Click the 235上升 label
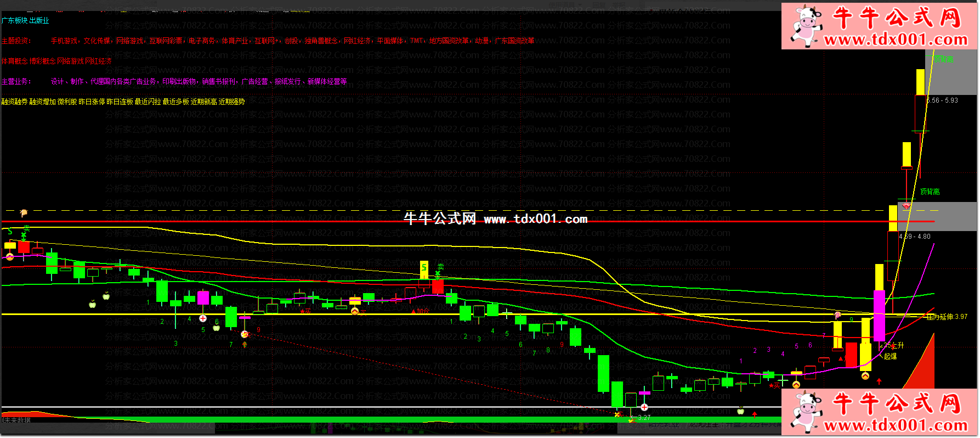This screenshot has height=438, width=980. [892, 346]
